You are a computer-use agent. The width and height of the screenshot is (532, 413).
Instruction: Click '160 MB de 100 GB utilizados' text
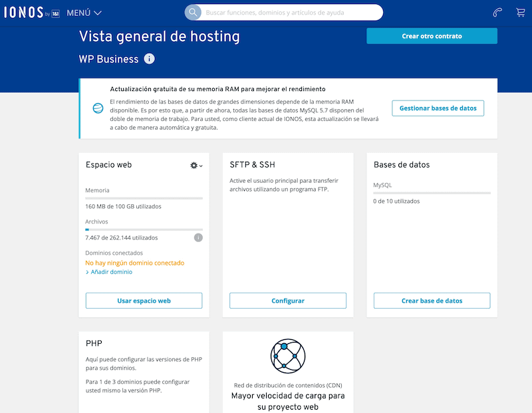(123, 206)
